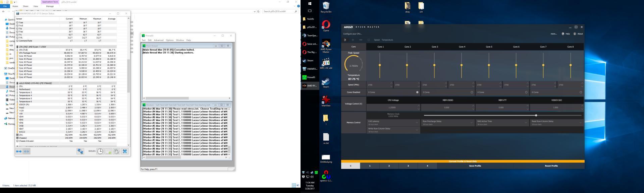Screen dimensions: 644x193
Task: Click CPU Voltage stepper arrows
Action: pos(419,108)
